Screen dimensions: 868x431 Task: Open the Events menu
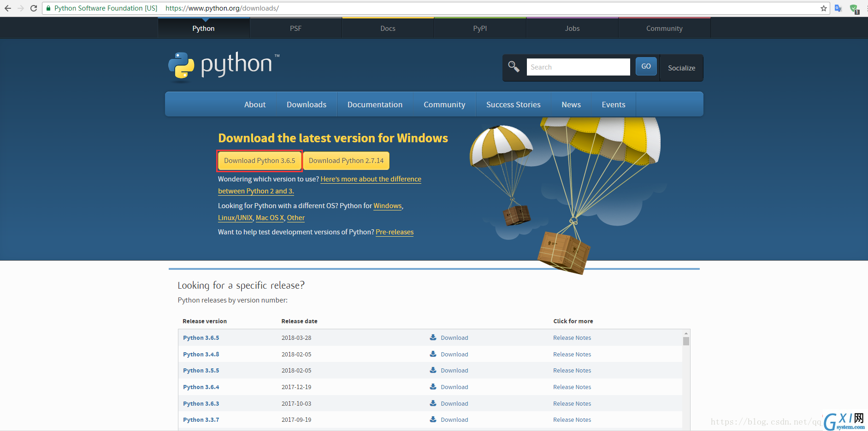click(614, 105)
